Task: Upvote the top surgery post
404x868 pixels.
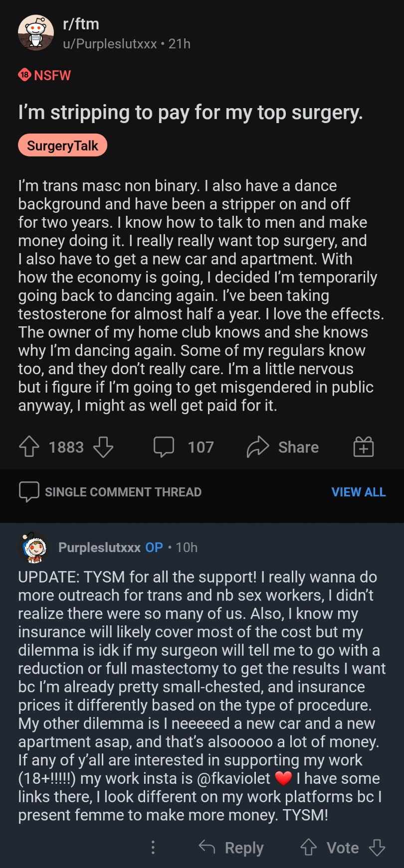Action: [29, 446]
